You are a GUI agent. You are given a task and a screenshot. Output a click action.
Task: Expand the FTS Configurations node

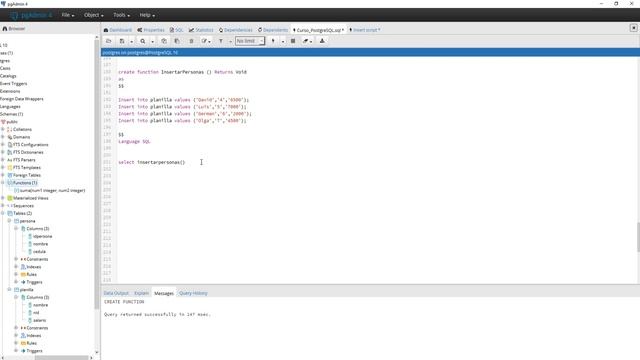(3, 144)
